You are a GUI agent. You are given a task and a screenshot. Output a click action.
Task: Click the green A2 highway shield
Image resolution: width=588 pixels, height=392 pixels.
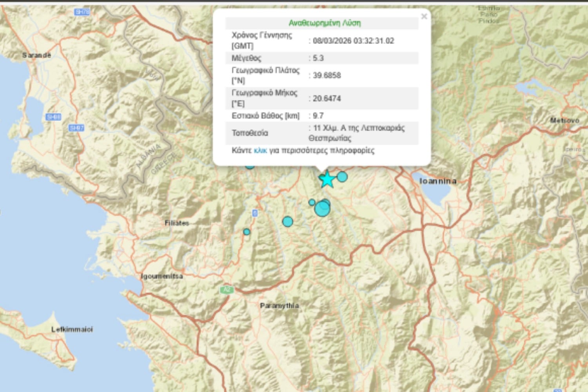[227, 290]
